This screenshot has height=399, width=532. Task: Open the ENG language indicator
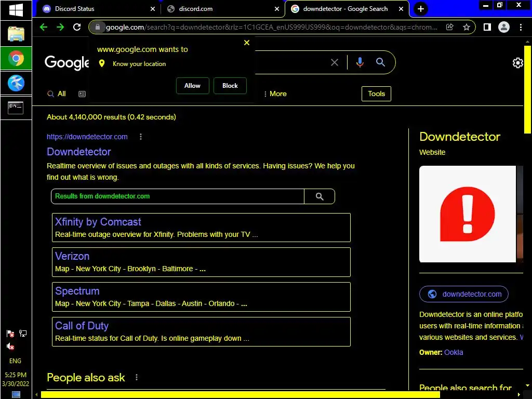click(x=15, y=361)
